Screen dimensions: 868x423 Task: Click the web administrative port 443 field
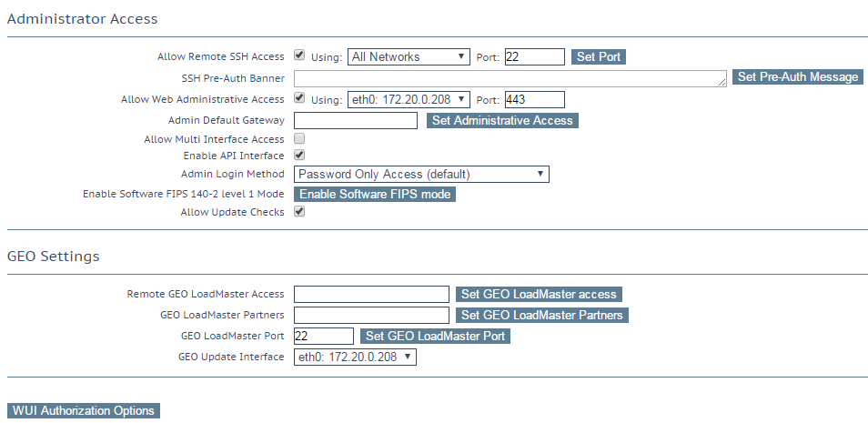pyautogui.click(x=535, y=99)
